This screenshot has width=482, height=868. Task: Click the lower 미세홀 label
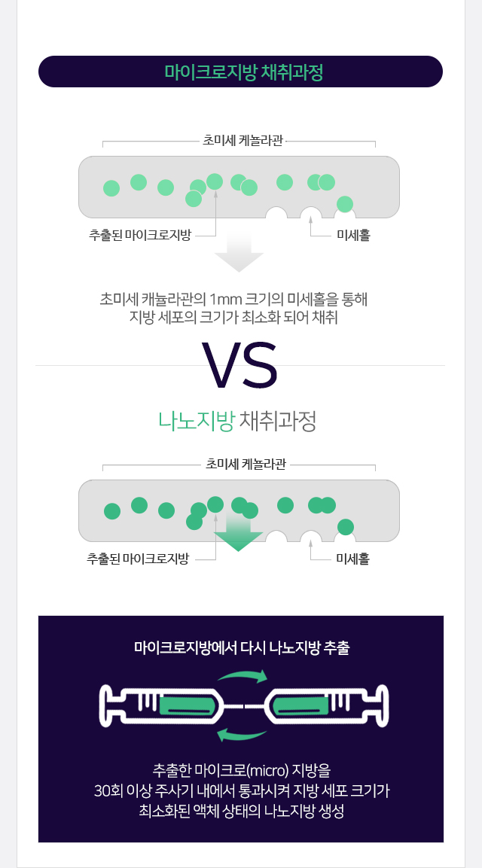coord(353,559)
